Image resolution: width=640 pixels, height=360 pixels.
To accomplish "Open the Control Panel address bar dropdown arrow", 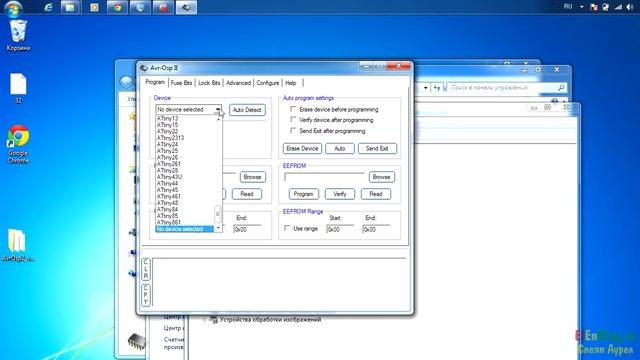I will (426, 87).
